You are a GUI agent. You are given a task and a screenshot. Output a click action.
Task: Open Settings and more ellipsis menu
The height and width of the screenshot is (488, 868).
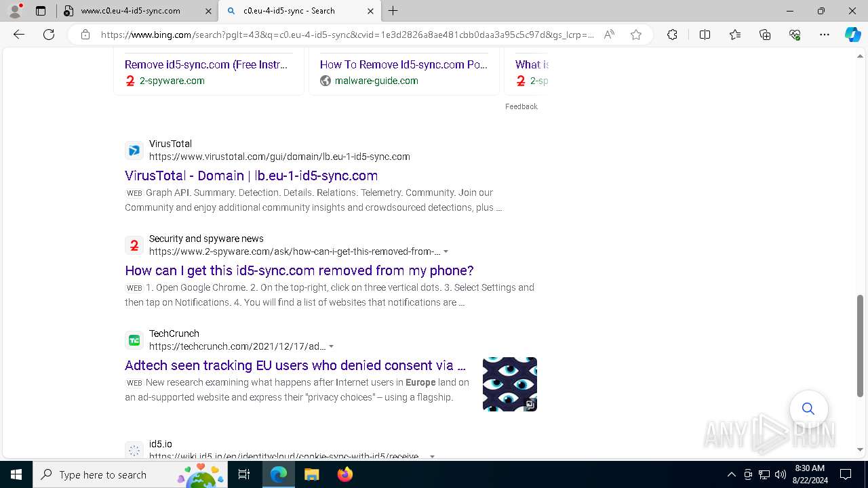pyautogui.click(x=825, y=35)
